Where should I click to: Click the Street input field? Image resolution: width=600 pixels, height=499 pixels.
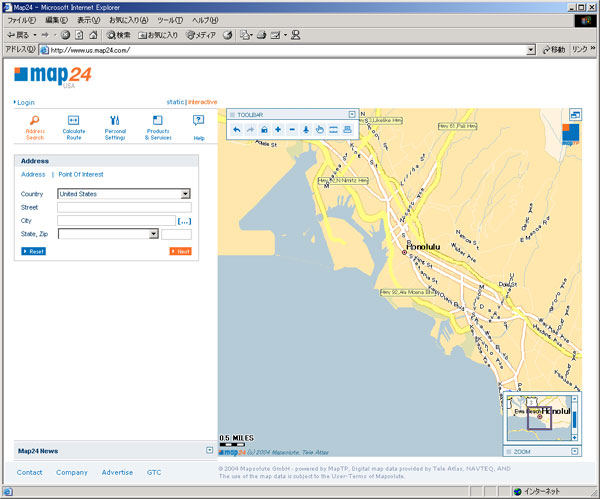coord(124,207)
